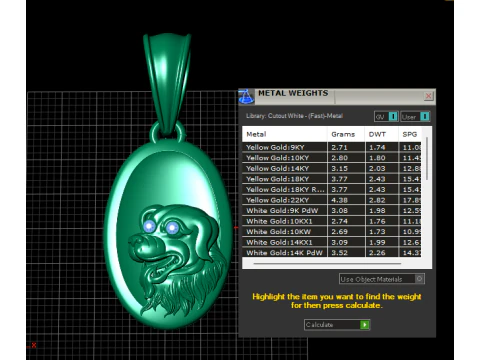Click the red X axis marker
Screen dimensions: 480x360
click(x=34, y=345)
